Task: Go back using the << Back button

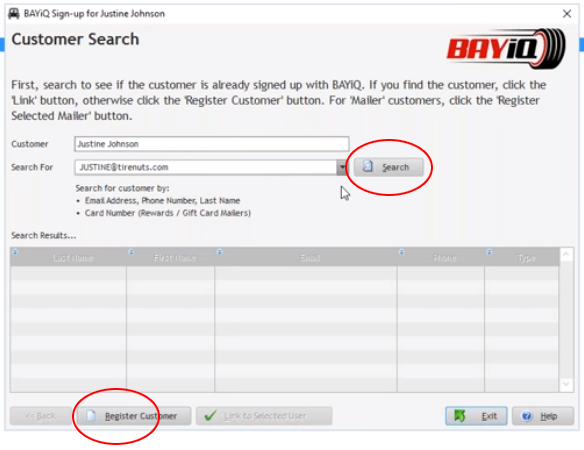Action: coord(41,416)
